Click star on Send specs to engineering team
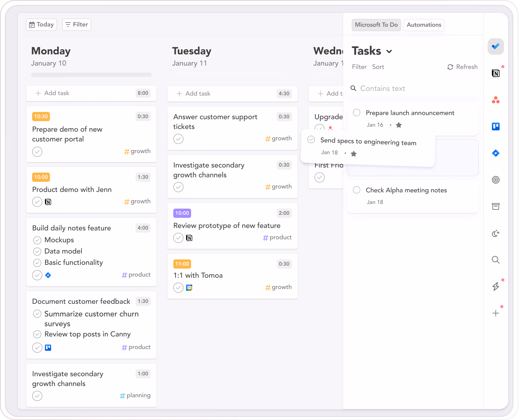The width and height of the screenshot is (527, 420). (x=353, y=154)
